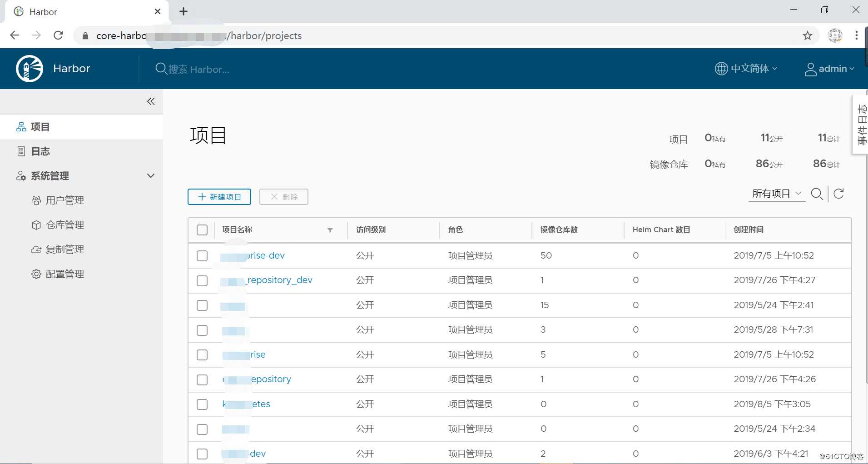The width and height of the screenshot is (868, 464).
Task: Click the 50 repository count cell
Action: [x=546, y=255]
